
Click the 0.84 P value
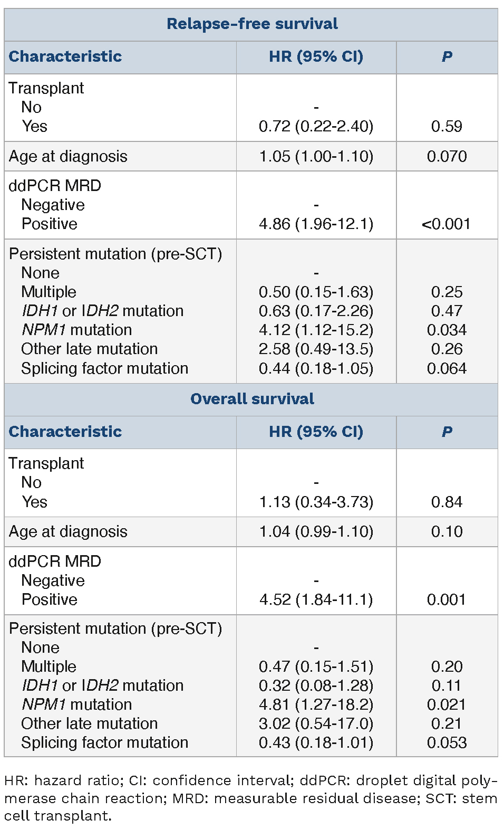(447, 502)
